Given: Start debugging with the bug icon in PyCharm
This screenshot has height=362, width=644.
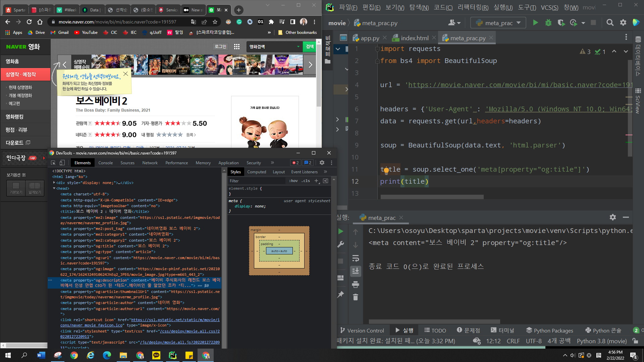Looking at the screenshot, I should [548, 23].
